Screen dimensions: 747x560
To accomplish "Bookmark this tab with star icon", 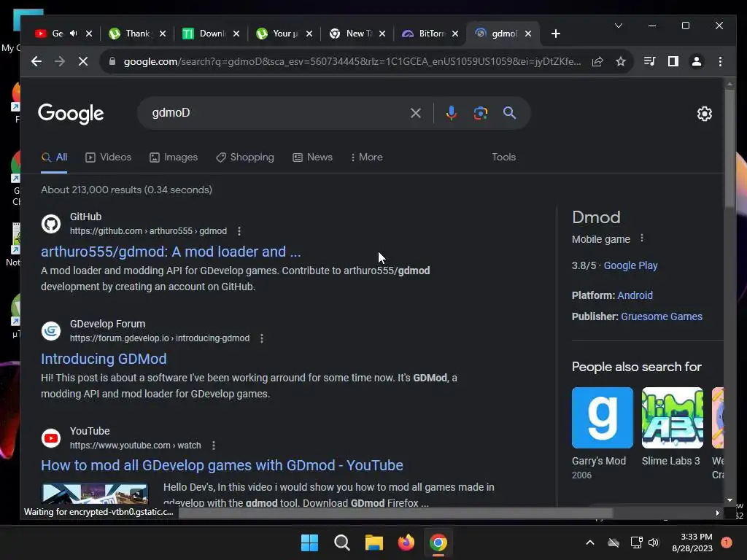I will [x=620, y=61].
